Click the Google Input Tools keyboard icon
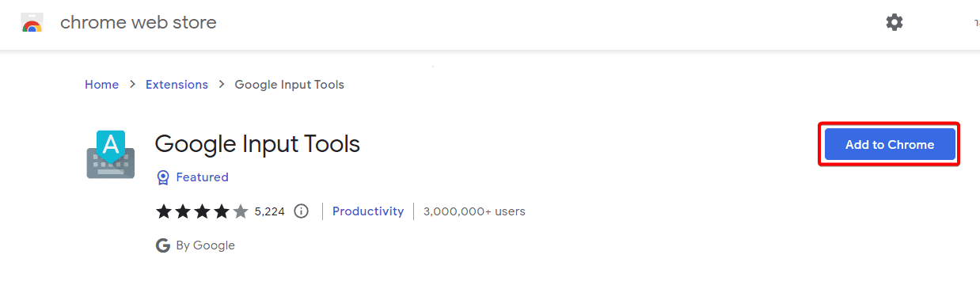 point(111,155)
